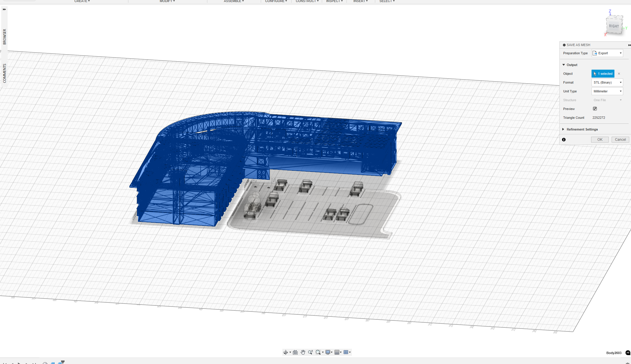
Task: Clear the Object selection with the X
Action: tap(619, 74)
